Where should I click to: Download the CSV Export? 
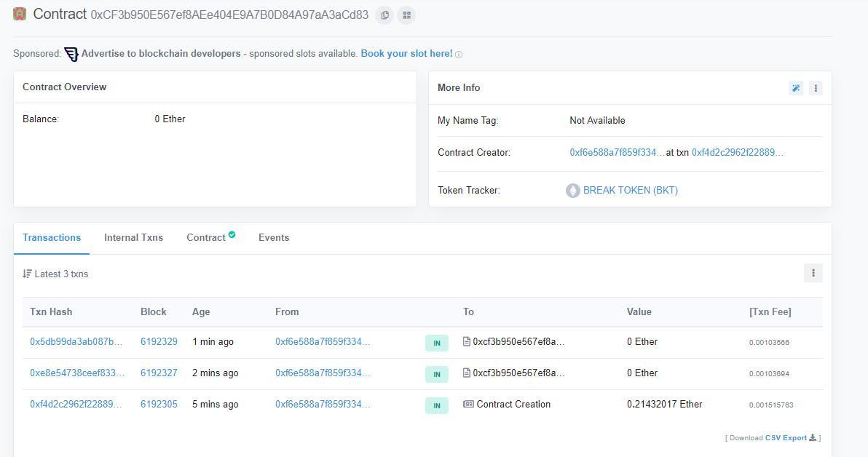(x=786, y=437)
